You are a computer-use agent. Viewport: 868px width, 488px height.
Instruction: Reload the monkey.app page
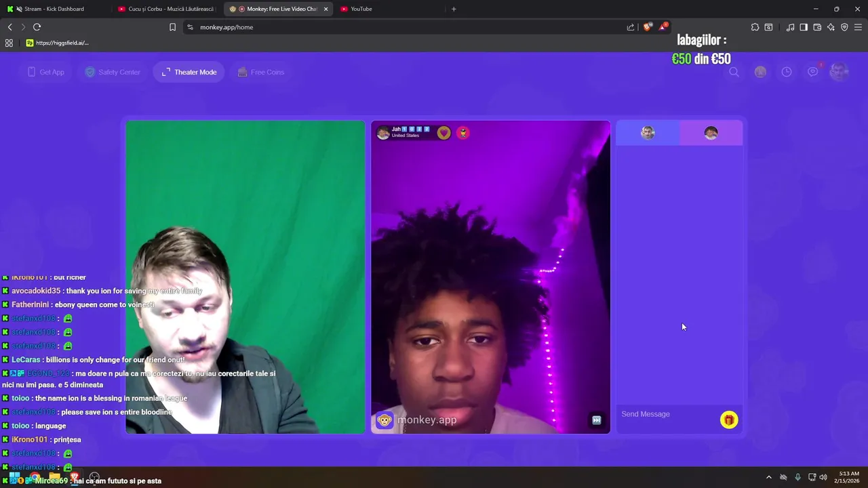pos(37,27)
